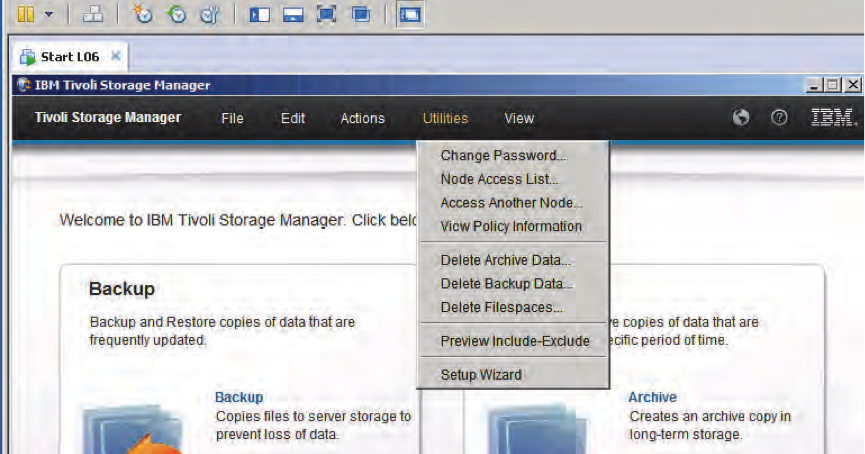
Task: Switch to unity view icon
Action: coord(361,14)
